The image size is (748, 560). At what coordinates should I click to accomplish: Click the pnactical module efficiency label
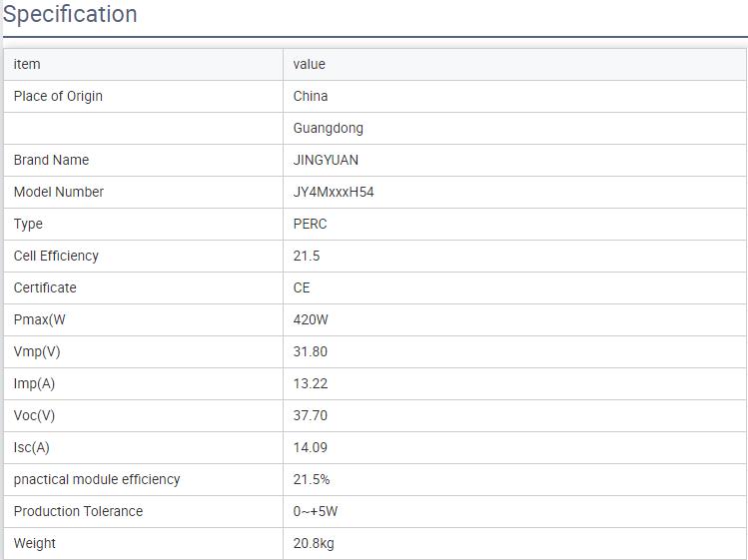point(97,479)
